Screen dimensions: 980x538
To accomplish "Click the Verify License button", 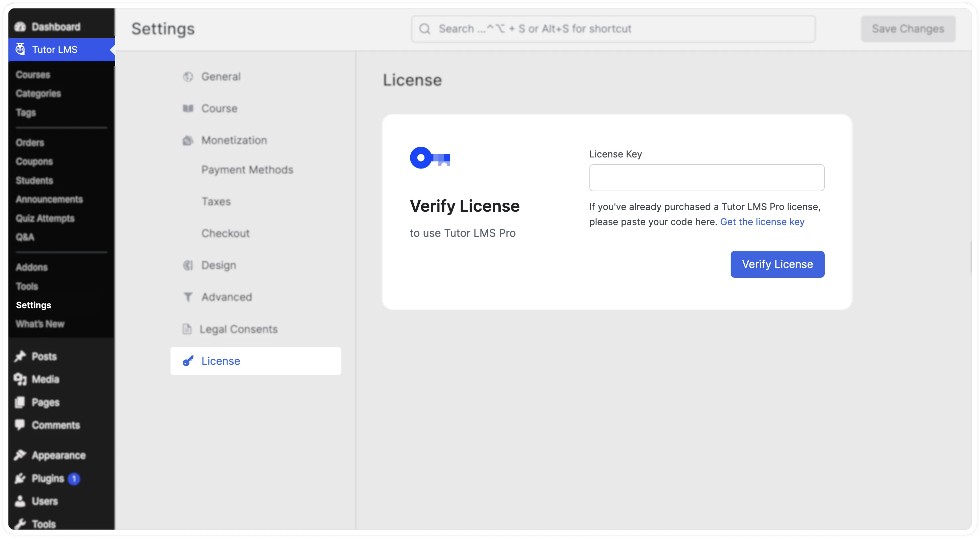I will coord(777,264).
